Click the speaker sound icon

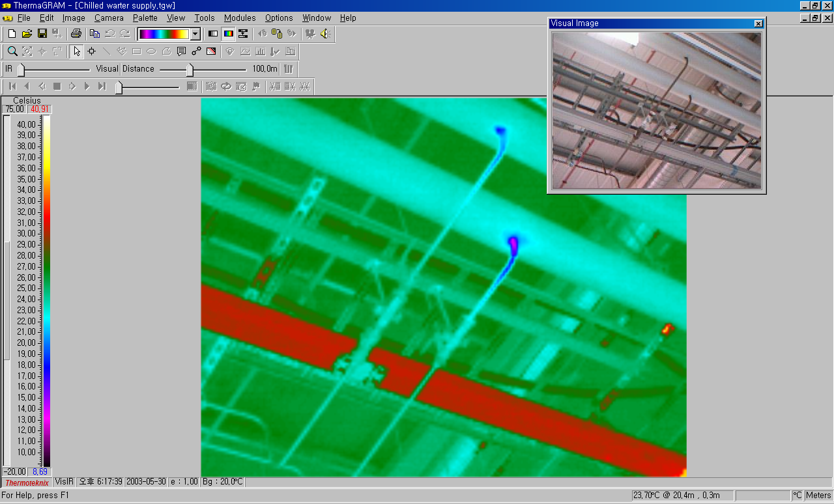326,34
